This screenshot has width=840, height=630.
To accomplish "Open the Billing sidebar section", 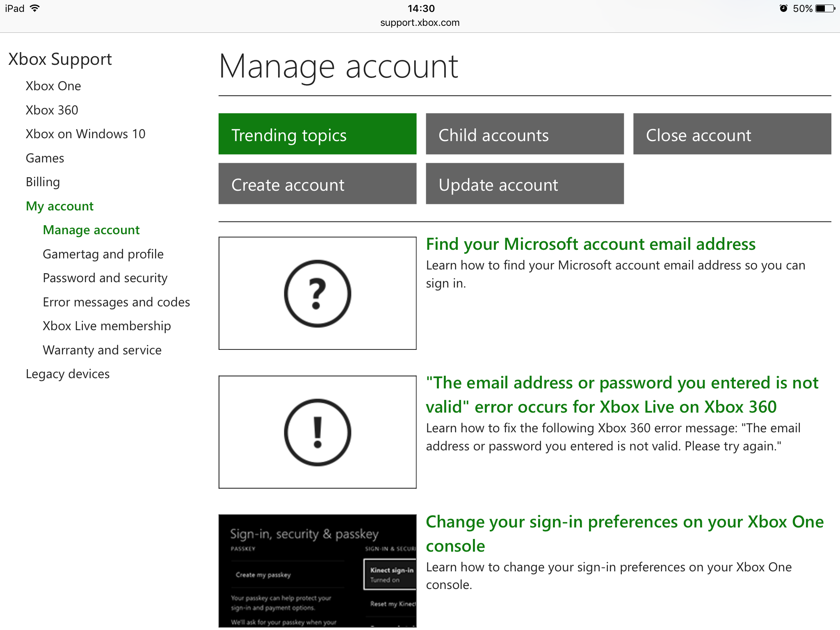I will point(43,182).
